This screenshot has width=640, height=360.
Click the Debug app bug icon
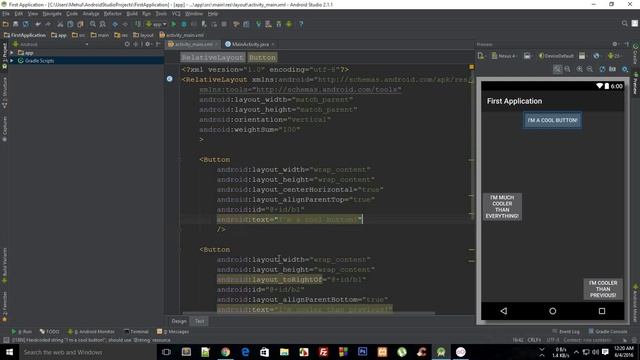coord(184,24)
